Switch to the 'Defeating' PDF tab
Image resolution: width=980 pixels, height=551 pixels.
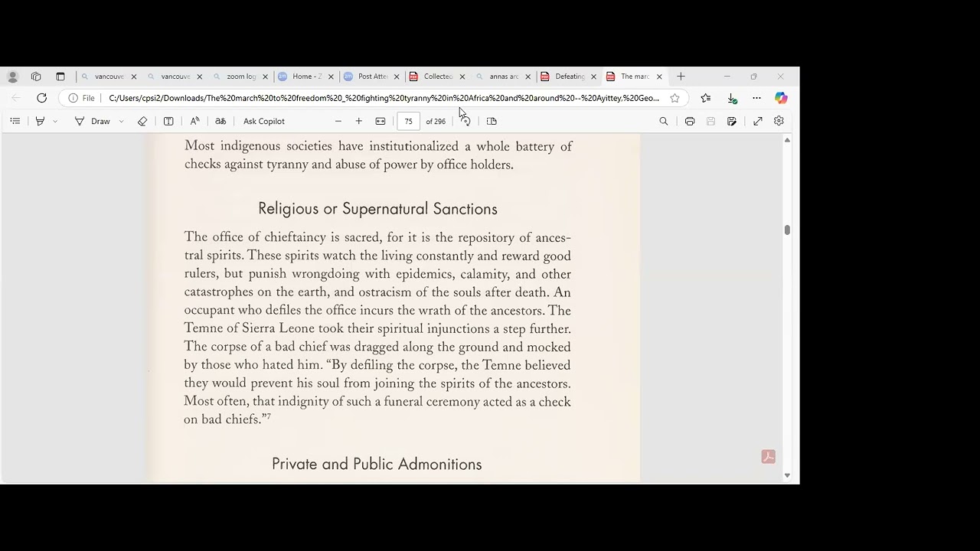(x=570, y=77)
